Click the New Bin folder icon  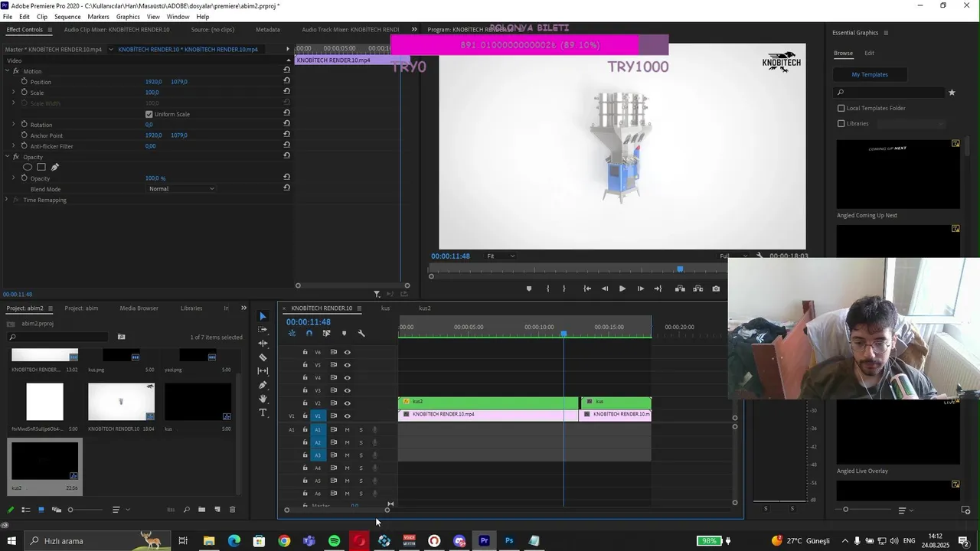(x=201, y=510)
